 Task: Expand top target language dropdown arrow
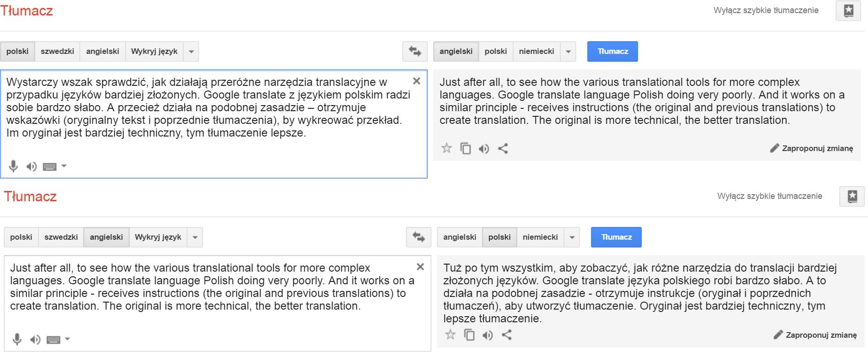click(568, 52)
